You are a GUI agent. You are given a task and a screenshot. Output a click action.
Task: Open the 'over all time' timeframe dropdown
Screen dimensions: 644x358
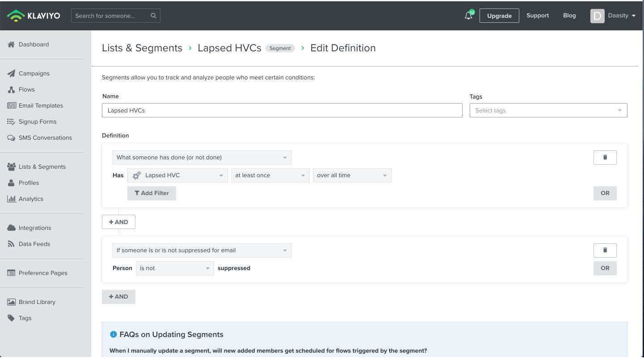pyautogui.click(x=352, y=175)
